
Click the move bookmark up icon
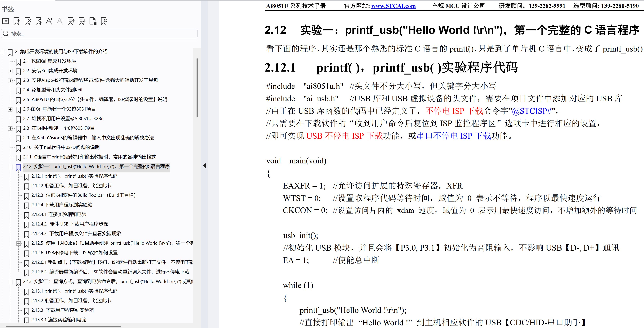(71, 21)
